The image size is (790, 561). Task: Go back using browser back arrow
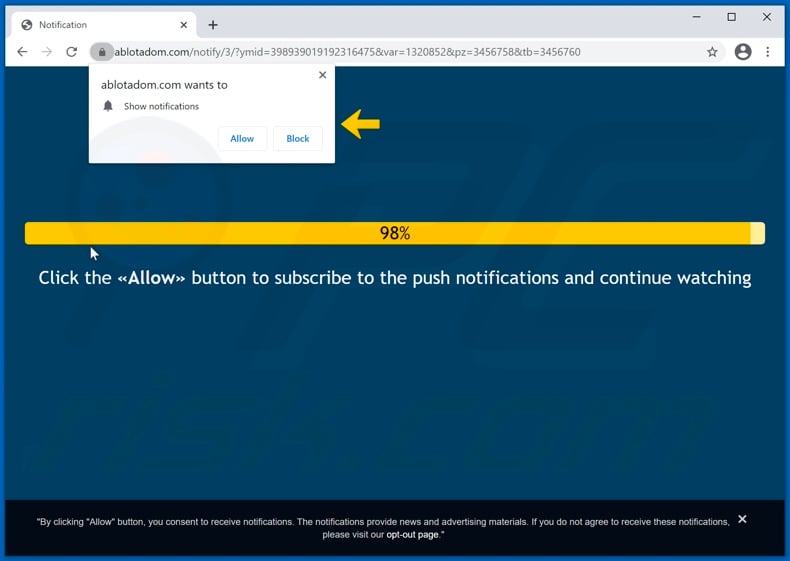point(22,52)
